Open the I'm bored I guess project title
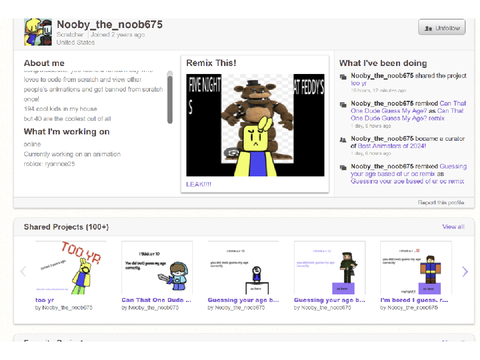Screen dimensions: 480x360 (414, 300)
